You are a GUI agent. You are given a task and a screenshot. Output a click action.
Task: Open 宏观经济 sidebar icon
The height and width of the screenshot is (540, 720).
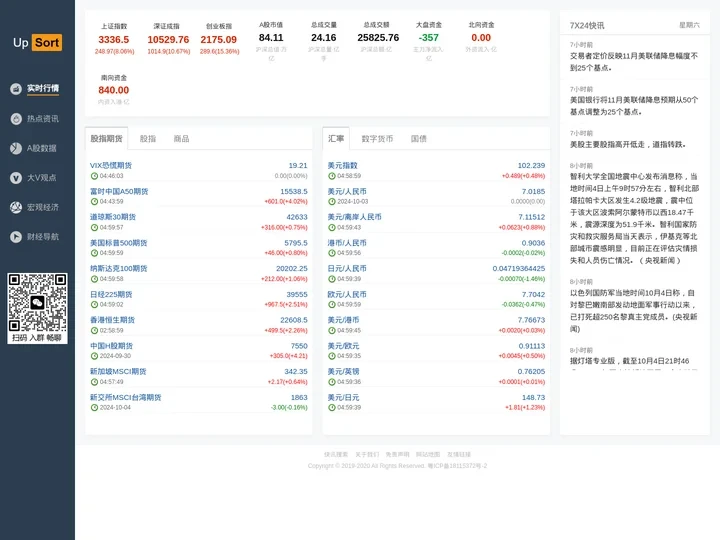tap(16, 208)
